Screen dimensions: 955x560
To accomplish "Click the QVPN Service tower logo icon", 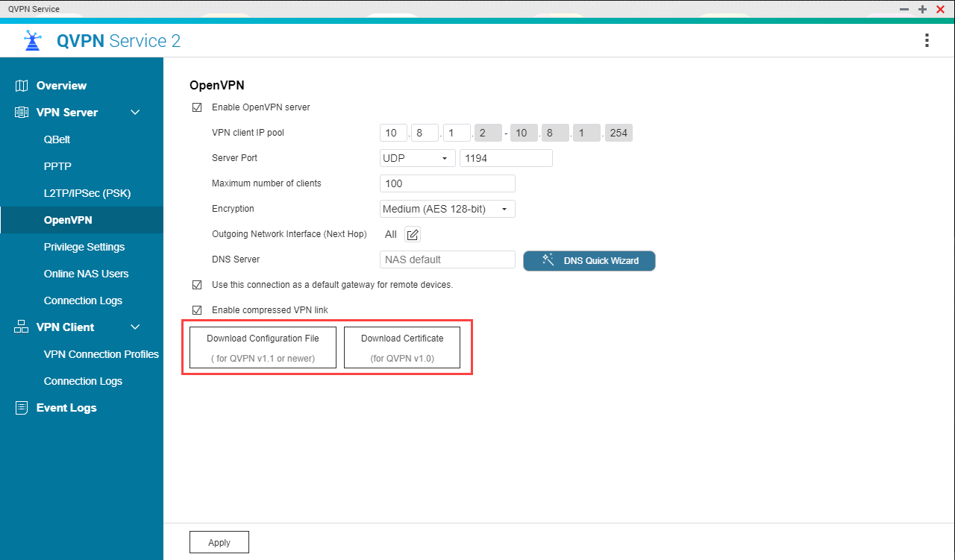I will [x=32, y=40].
